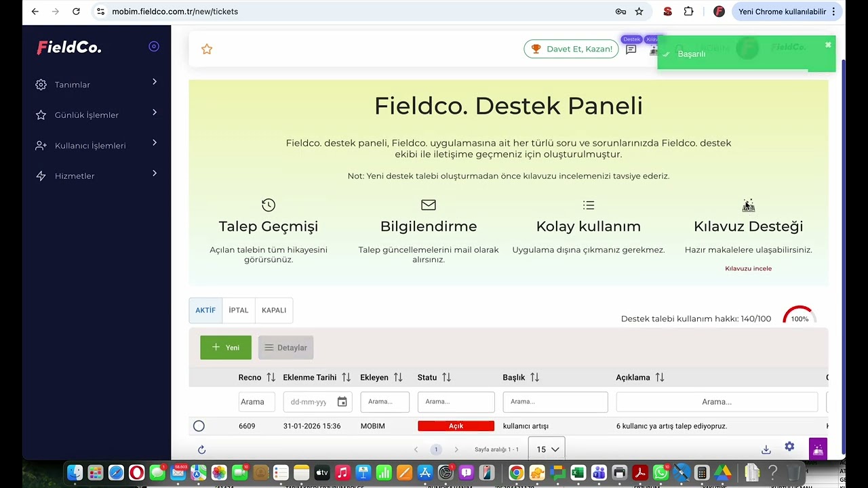Expand the Günlük İşlemler menu chevron
This screenshot has width=868, height=488.
[x=155, y=113]
